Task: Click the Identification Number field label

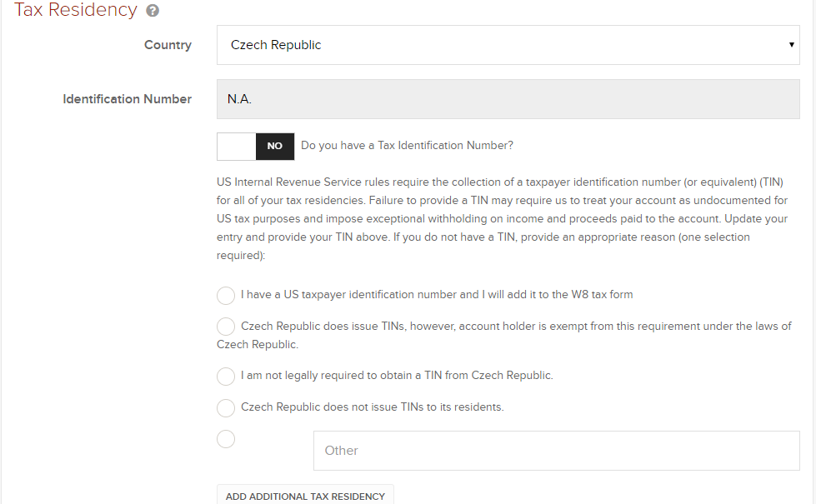Action: (x=128, y=99)
